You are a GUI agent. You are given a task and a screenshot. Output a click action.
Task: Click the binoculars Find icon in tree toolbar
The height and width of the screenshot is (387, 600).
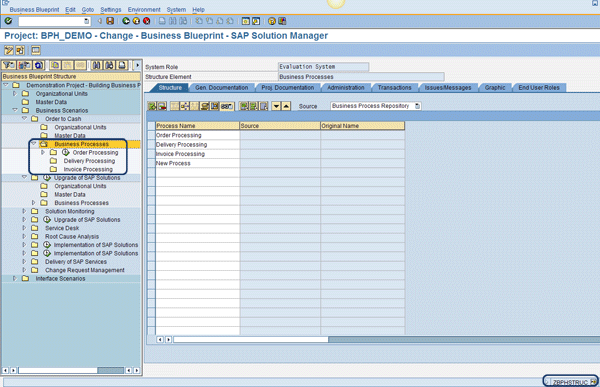click(96, 65)
